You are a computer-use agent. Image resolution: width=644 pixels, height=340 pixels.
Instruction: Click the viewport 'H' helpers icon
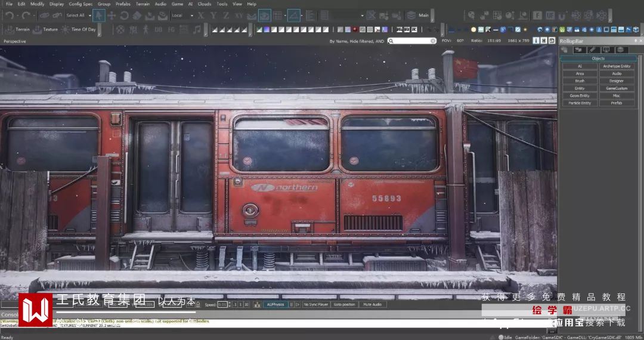544,41
